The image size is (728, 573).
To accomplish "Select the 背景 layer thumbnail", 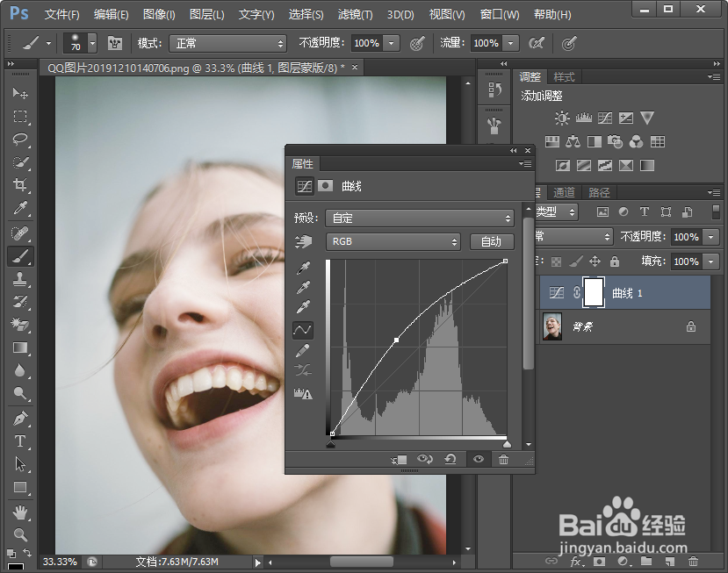I will (x=552, y=326).
